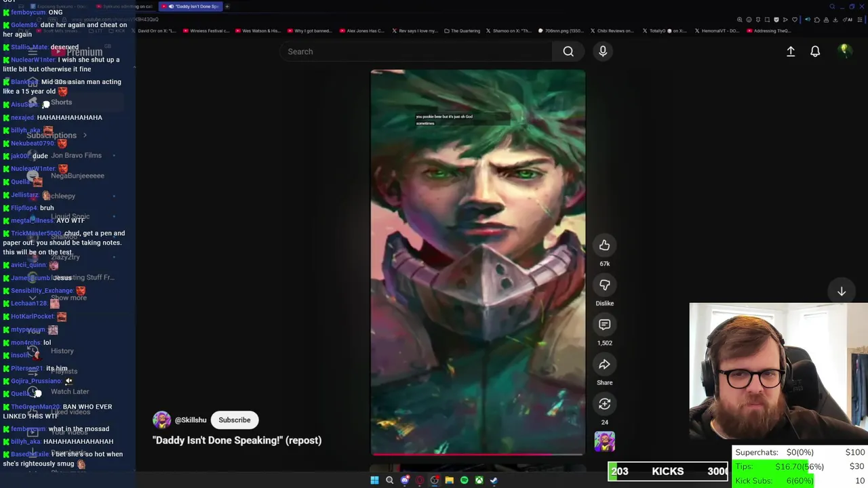Image resolution: width=868 pixels, height=488 pixels.
Task: Click the browser zoom icon in the address bar
Action: [x=740, y=20]
